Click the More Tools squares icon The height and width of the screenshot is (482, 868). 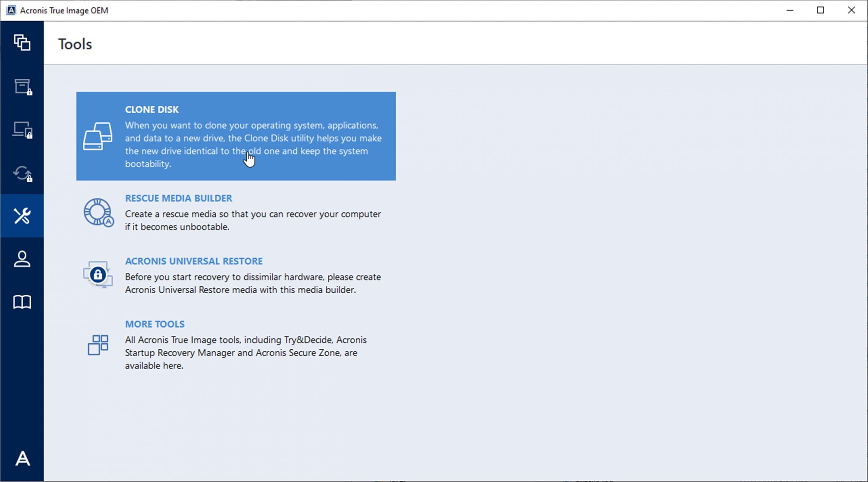[98, 345]
